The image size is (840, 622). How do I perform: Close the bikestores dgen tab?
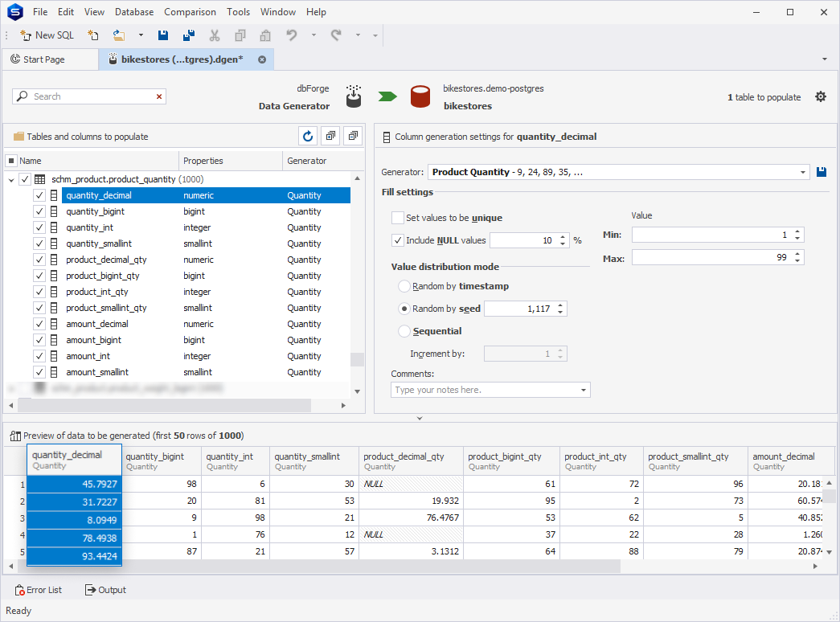[x=262, y=59]
